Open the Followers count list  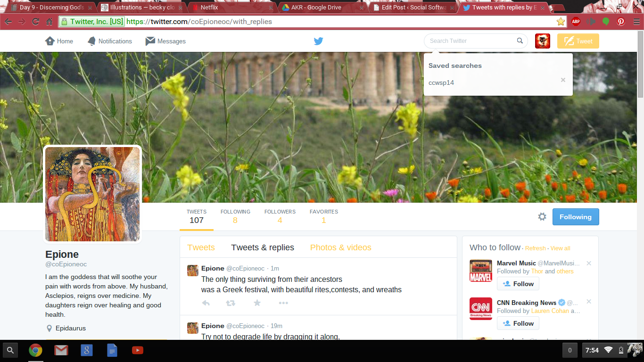(x=280, y=216)
